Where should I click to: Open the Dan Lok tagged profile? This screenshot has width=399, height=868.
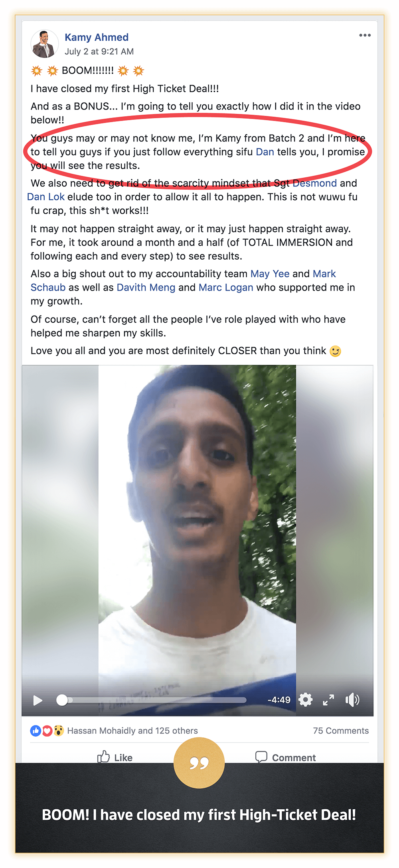point(46,197)
